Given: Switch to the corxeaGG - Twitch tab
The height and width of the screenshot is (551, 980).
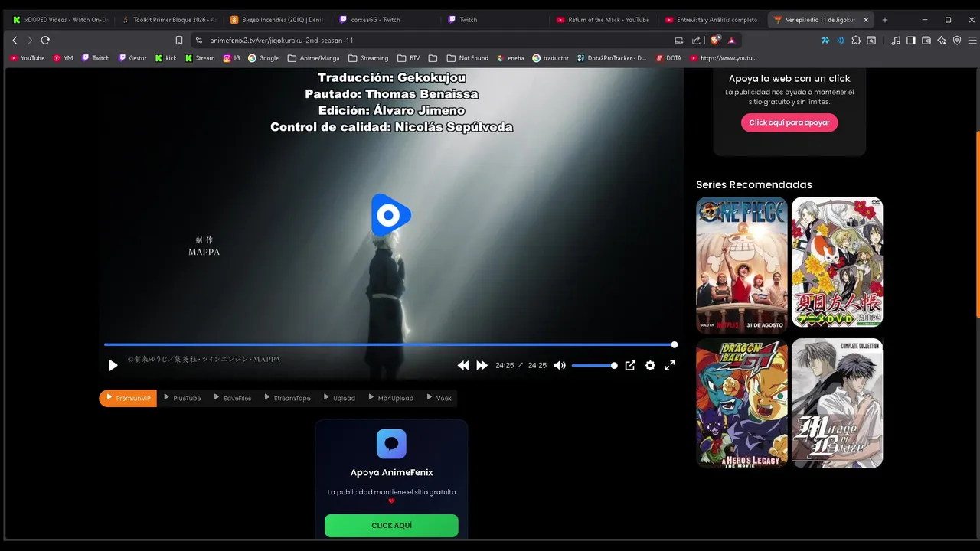Looking at the screenshot, I should tap(386, 20).
